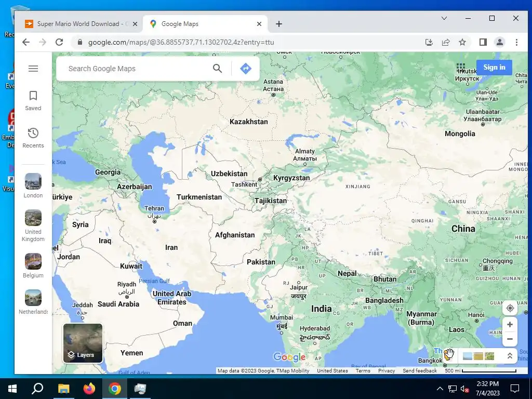The image size is (532, 399).
Task: Expand the imagery strip chevron
Action: pos(510,356)
